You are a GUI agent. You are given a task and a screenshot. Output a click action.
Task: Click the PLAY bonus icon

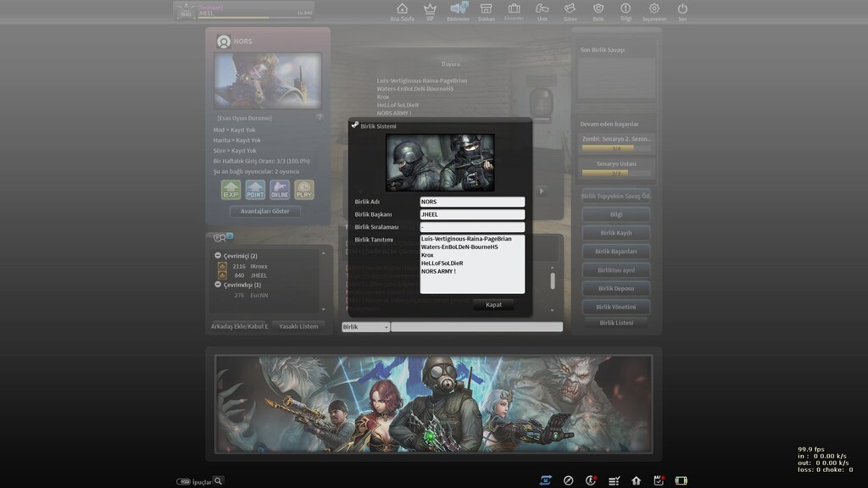click(304, 190)
